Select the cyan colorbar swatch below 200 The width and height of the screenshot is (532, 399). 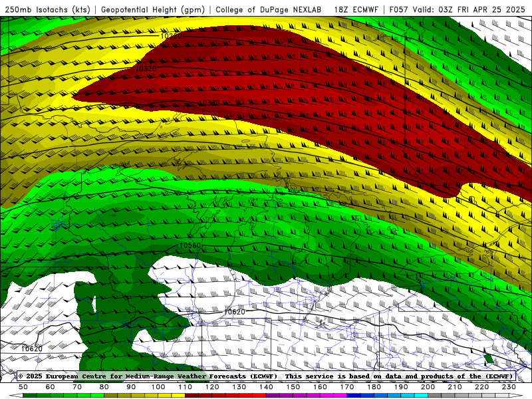421,396
